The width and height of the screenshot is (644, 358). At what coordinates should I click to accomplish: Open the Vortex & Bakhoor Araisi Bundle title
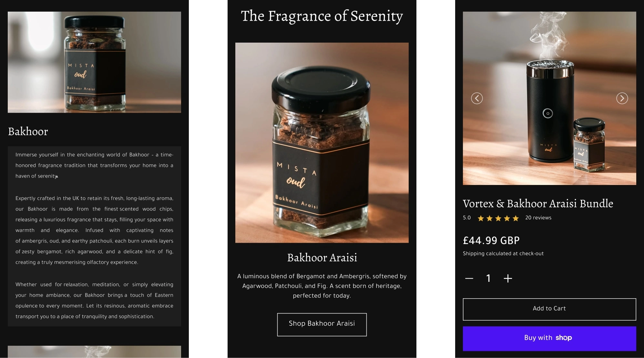[x=538, y=203]
